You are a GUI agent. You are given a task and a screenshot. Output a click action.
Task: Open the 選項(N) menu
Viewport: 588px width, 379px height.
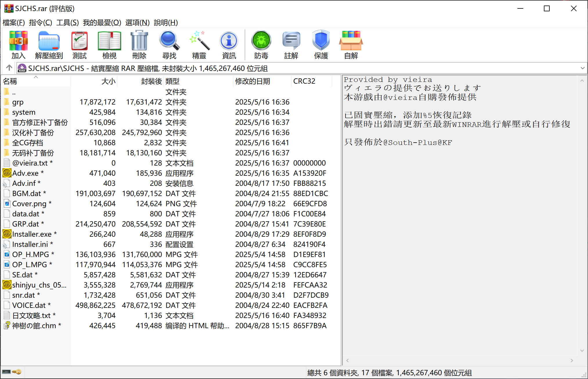coord(137,23)
